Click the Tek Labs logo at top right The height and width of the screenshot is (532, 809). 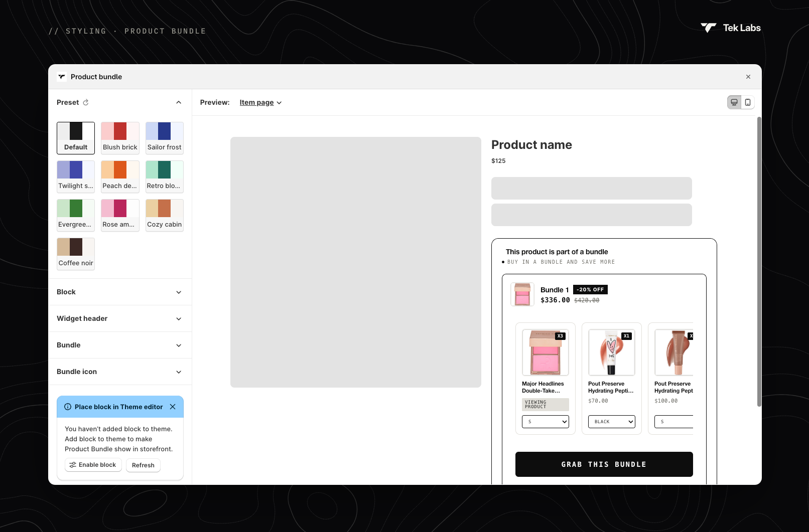click(x=731, y=28)
